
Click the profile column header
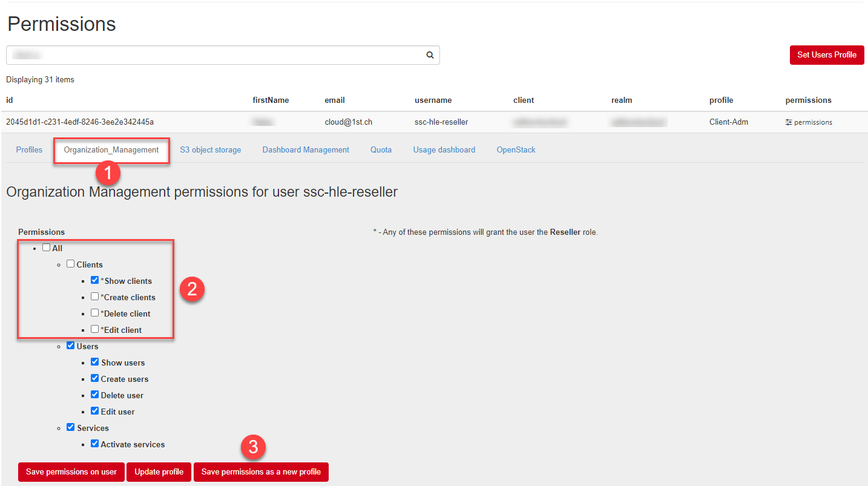point(722,100)
